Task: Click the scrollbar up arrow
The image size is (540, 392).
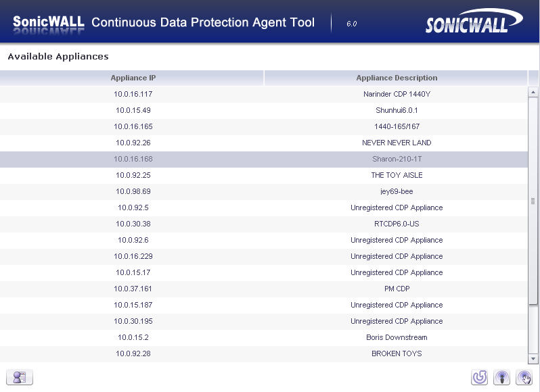Action: 533,92
